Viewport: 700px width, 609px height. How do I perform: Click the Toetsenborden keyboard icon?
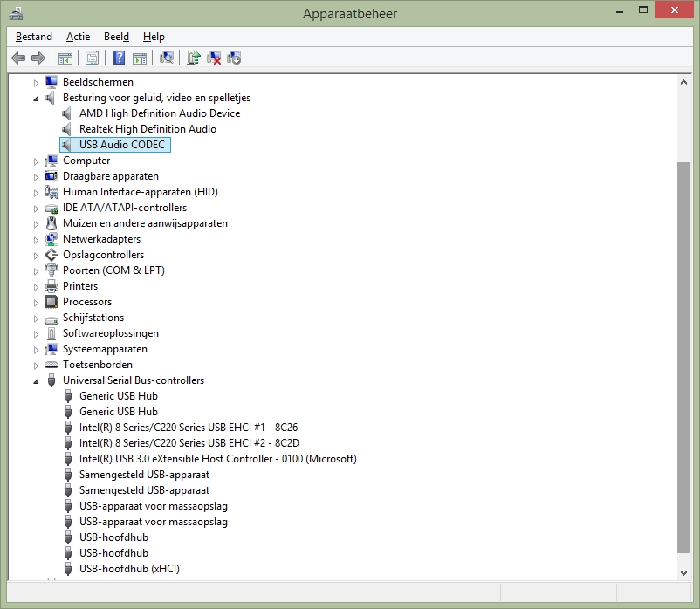click(51, 365)
